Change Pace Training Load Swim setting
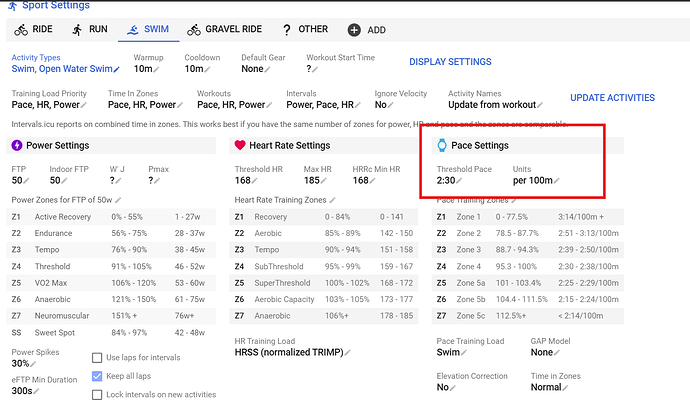This screenshot has width=690, height=410. pos(451,352)
